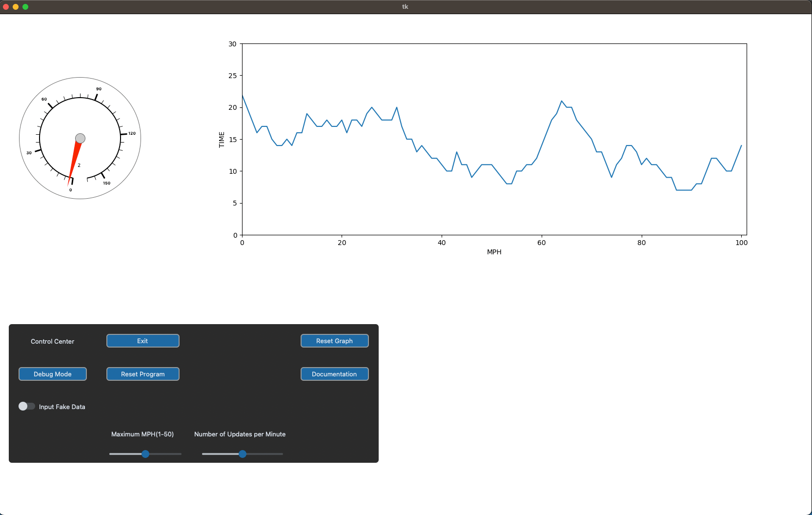
Task: Click the 90 mark on the speedometer gauge
Action: pyautogui.click(x=99, y=89)
